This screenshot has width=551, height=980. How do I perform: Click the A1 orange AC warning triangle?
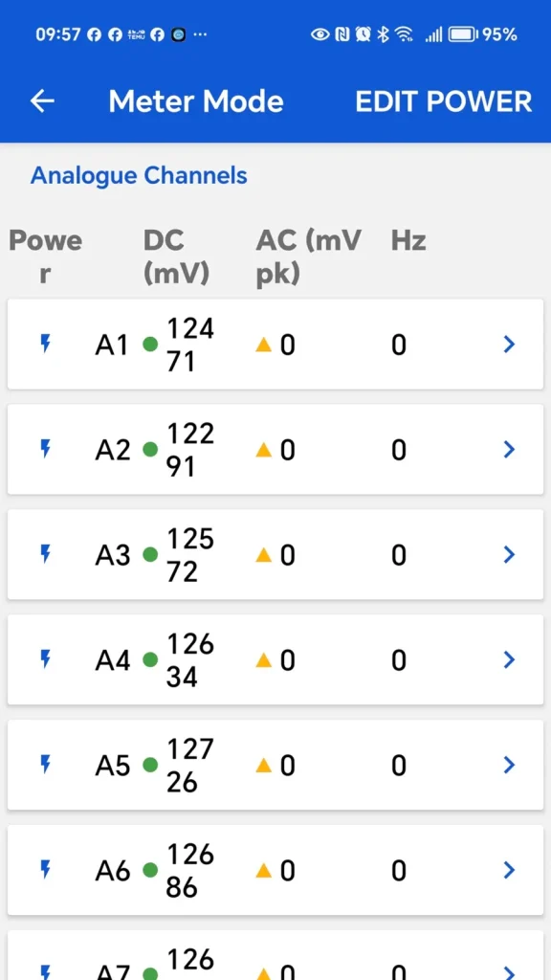click(264, 345)
